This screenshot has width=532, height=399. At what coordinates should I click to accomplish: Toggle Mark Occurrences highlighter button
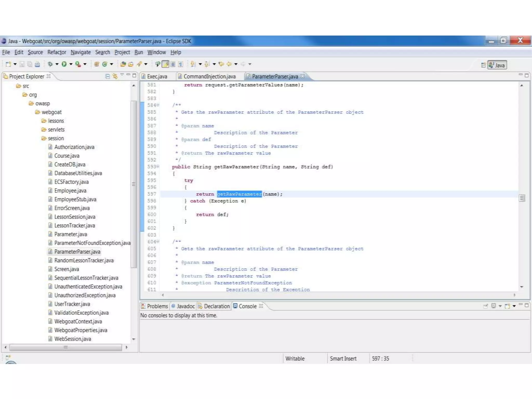click(165, 64)
